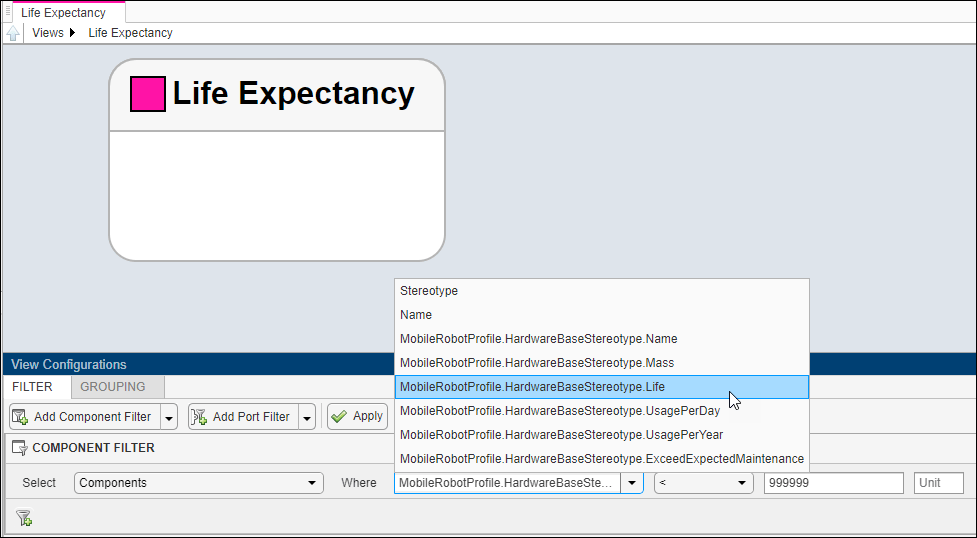Click the pink Life Expectancy color swatch
Image resolution: width=977 pixels, height=538 pixels.
pyautogui.click(x=148, y=94)
